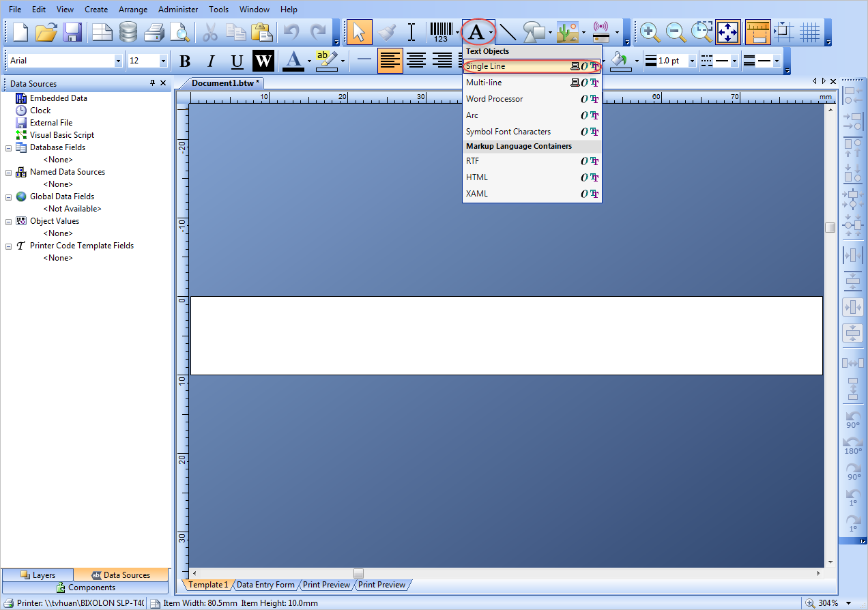
Task: Open the zoom 304% dropdown arrow
Action: point(848,603)
